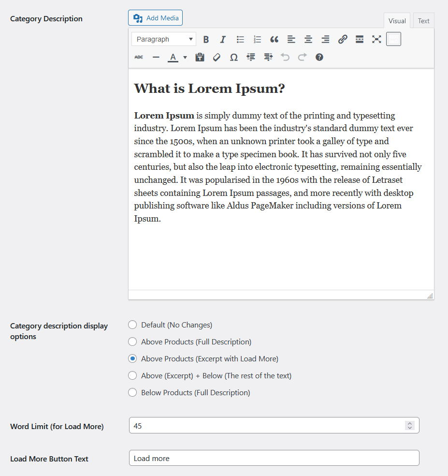
Task: Toggle Bold formatting in editor toolbar
Action: (x=206, y=39)
